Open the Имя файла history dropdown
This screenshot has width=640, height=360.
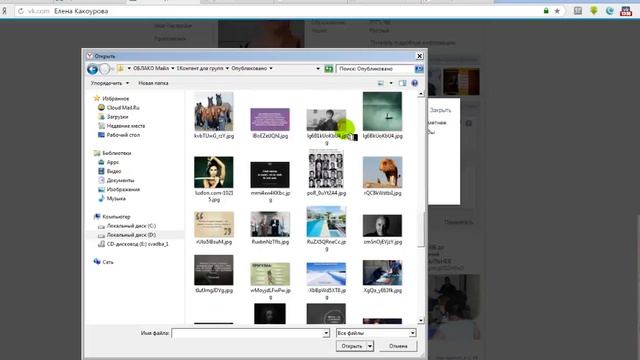pyautogui.click(x=326, y=333)
